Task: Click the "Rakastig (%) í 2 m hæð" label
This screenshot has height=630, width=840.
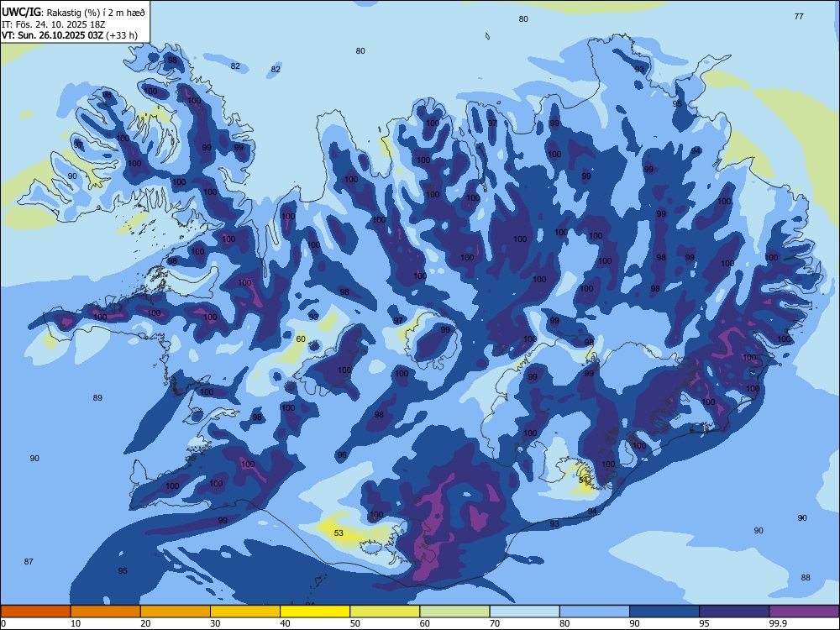Action: [97, 13]
